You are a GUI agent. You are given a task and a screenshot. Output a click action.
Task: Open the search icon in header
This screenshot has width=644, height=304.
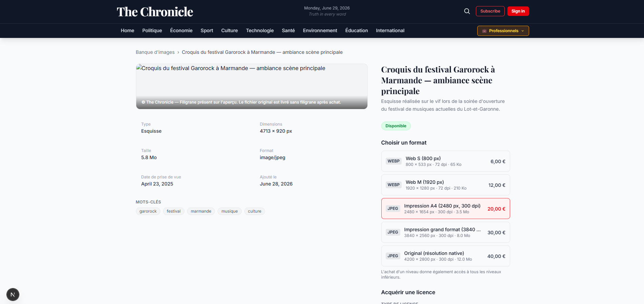(467, 11)
